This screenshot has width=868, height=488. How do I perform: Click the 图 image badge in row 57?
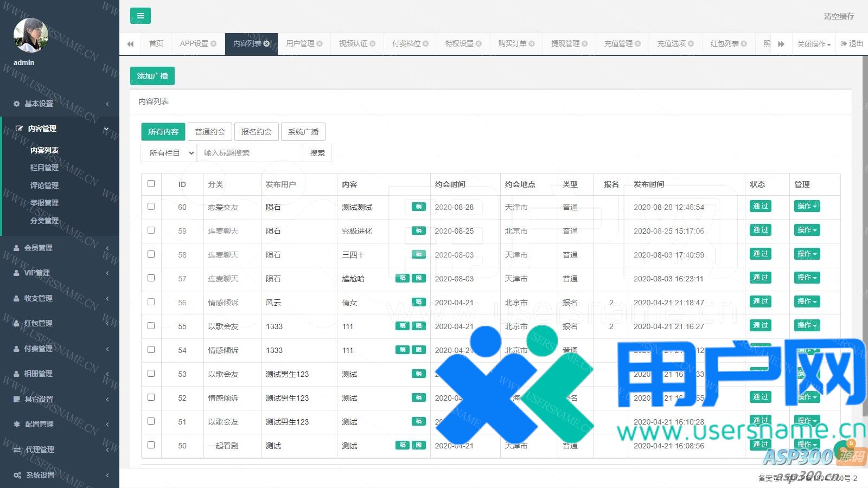coord(418,278)
